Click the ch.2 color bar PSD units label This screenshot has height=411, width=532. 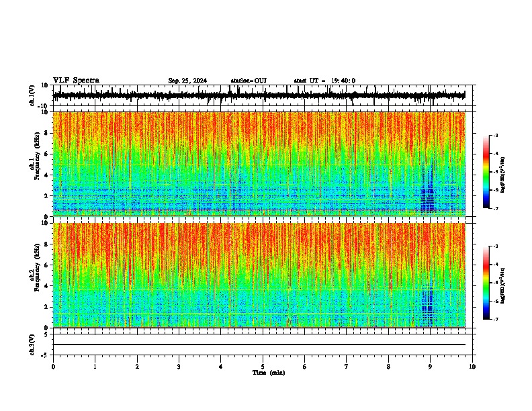[x=503, y=285]
